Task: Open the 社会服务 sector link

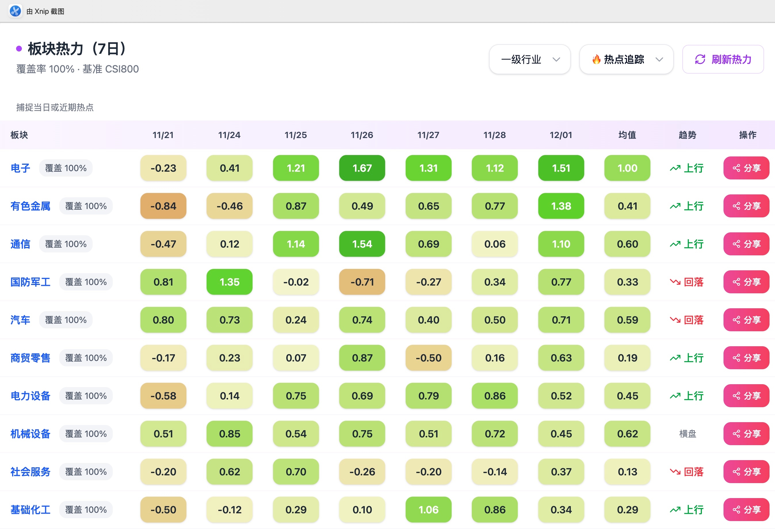Action: pos(30,472)
